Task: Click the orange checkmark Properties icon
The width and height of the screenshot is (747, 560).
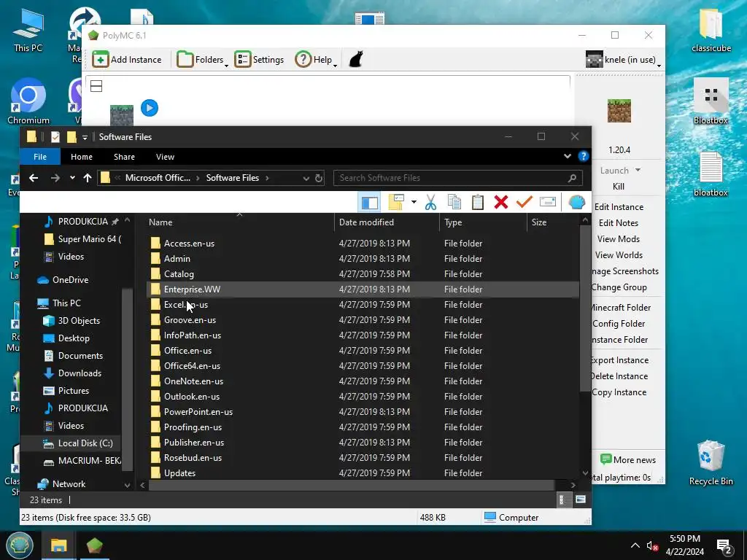Action: pyautogui.click(x=524, y=203)
